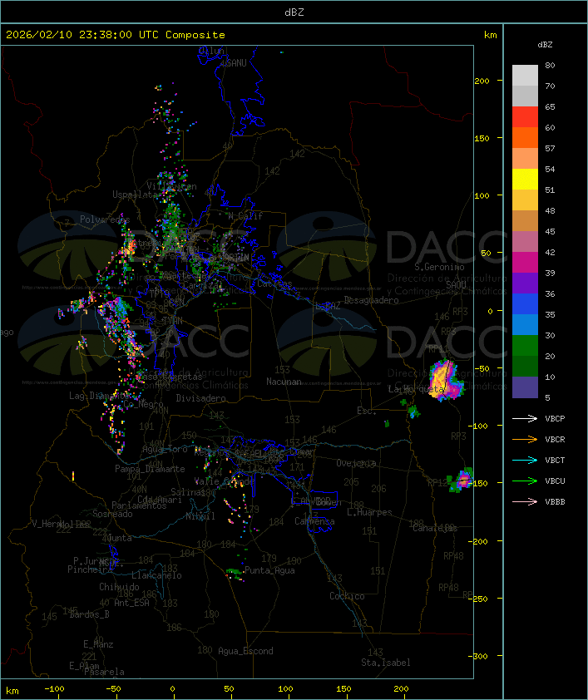Click the -100 tick on horizontal axis
The height and width of the screenshot is (700, 588).
tap(54, 689)
